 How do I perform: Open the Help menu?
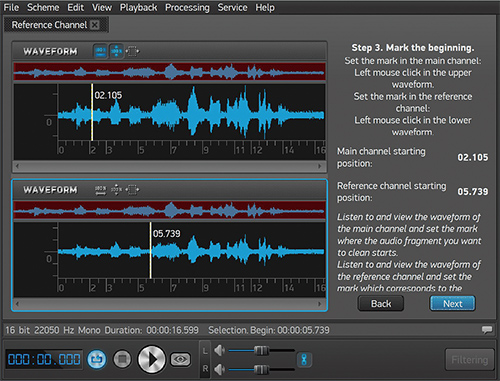[265, 7]
